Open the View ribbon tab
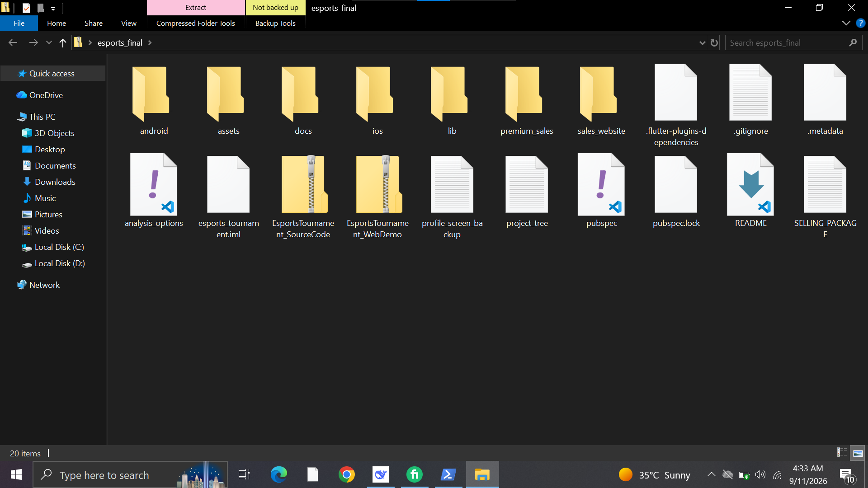 tap(129, 23)
